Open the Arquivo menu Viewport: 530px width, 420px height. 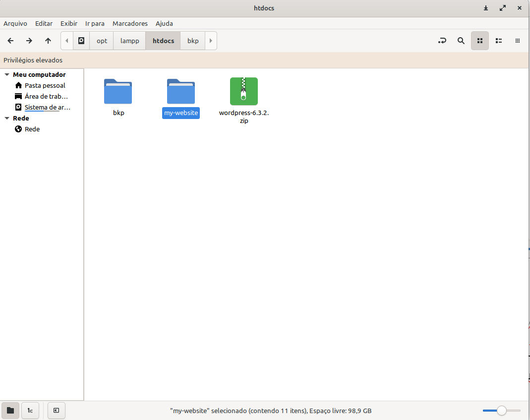point(15,23)
